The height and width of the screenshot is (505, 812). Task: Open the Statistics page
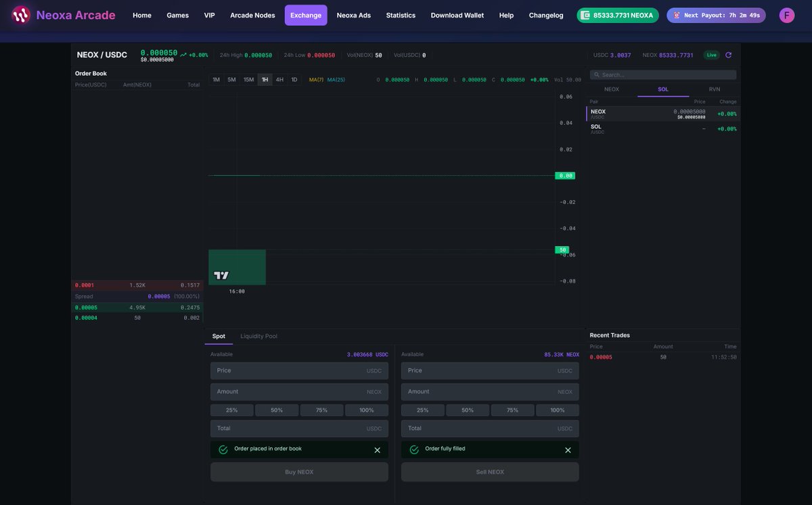[401, 15]
